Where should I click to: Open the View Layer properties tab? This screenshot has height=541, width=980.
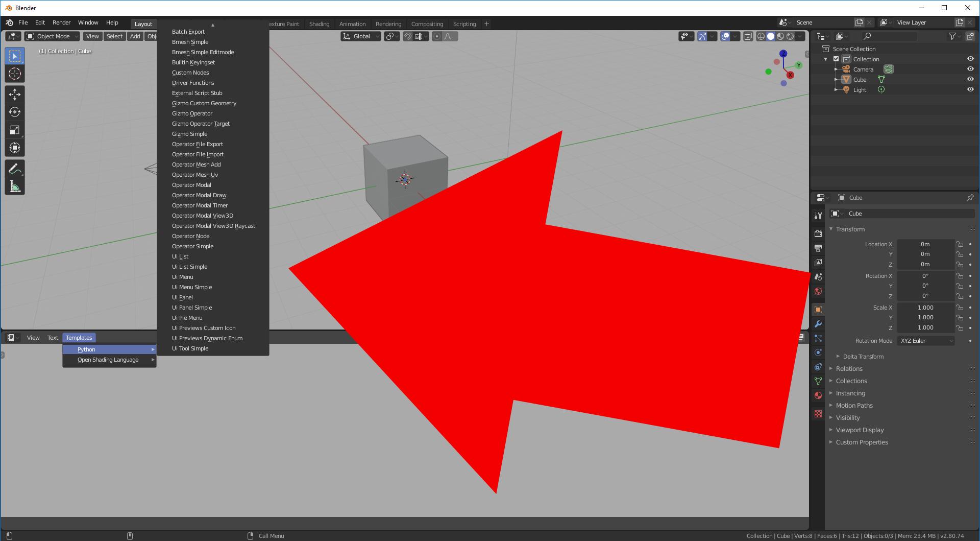(818, 262)
